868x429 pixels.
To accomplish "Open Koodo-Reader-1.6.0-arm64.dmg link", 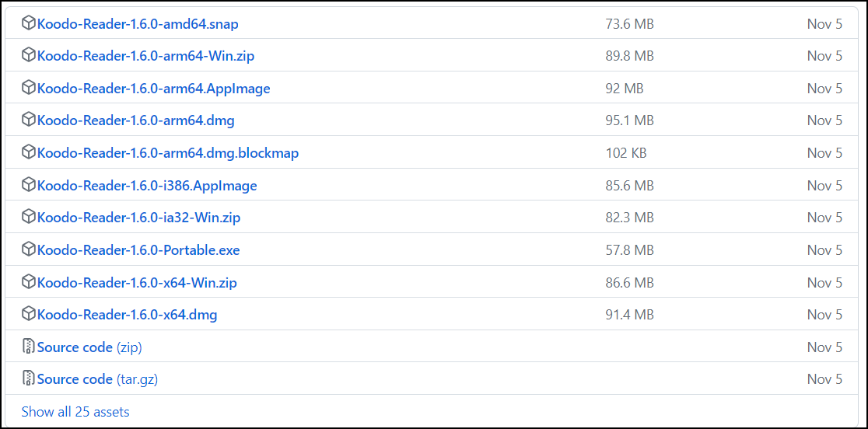I will point(135,121).
